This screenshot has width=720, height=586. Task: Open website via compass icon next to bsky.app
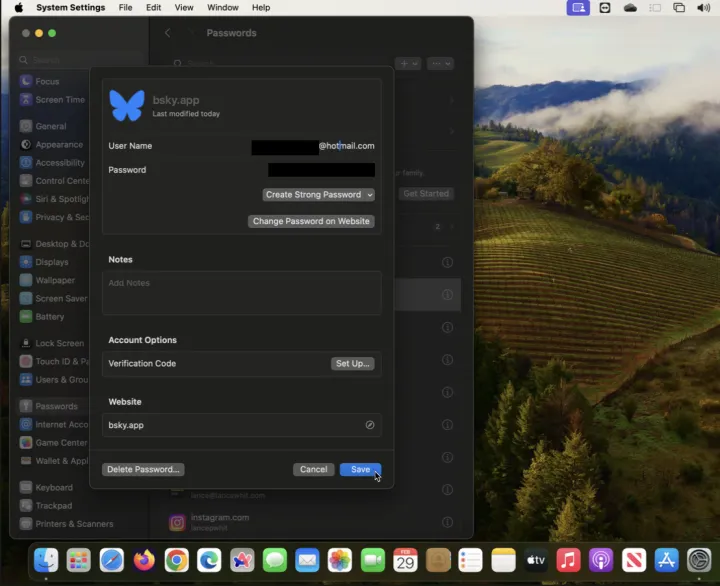pos(369,425)
